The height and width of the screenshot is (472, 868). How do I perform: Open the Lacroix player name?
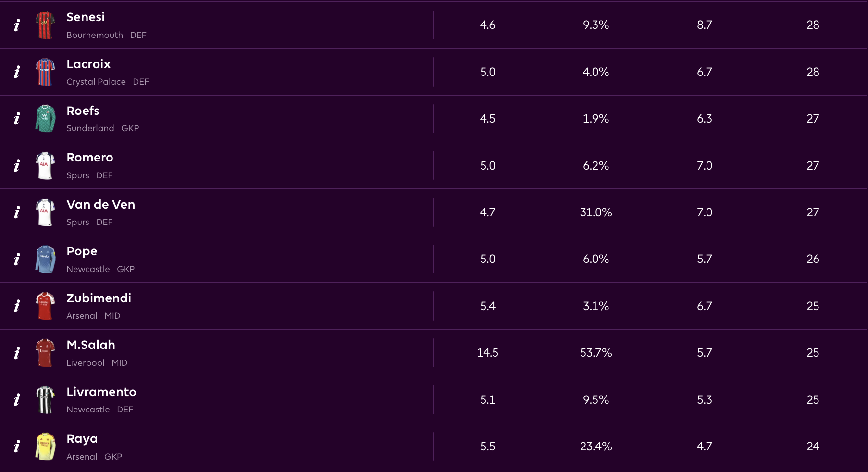pyautogui.click(x=88, y=64)
